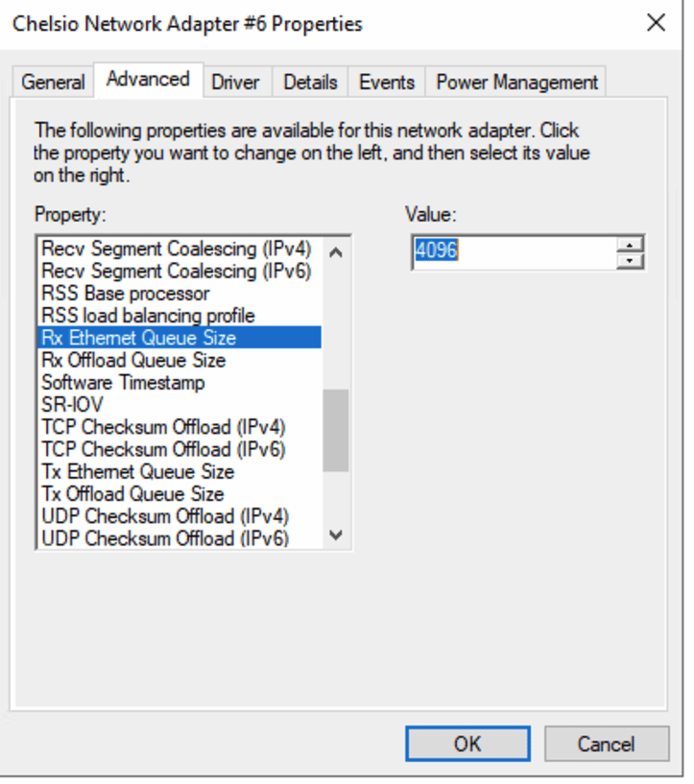Decrease the Value with the down arrow

[631, 258]
